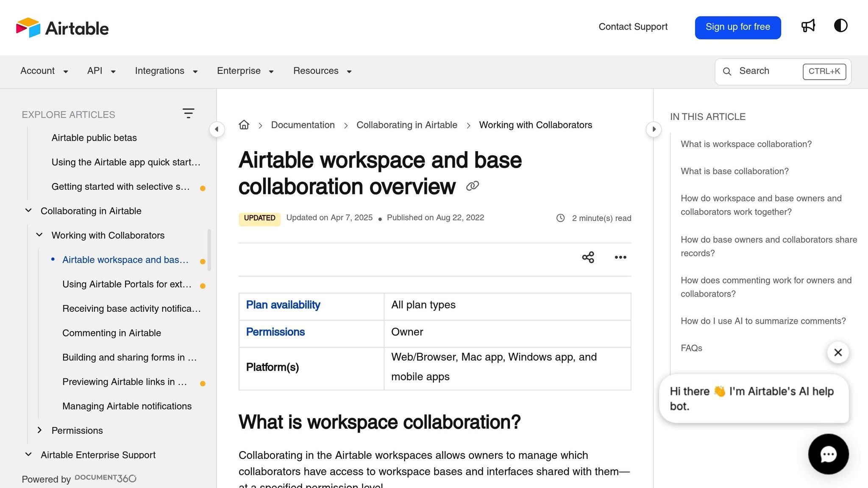
Task: Open Permissions table link
Action: pos(275,332)
